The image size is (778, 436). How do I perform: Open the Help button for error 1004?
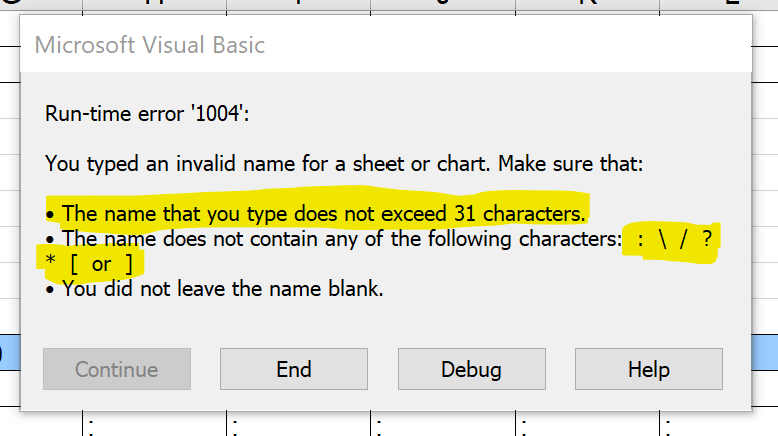click(648, 369)
